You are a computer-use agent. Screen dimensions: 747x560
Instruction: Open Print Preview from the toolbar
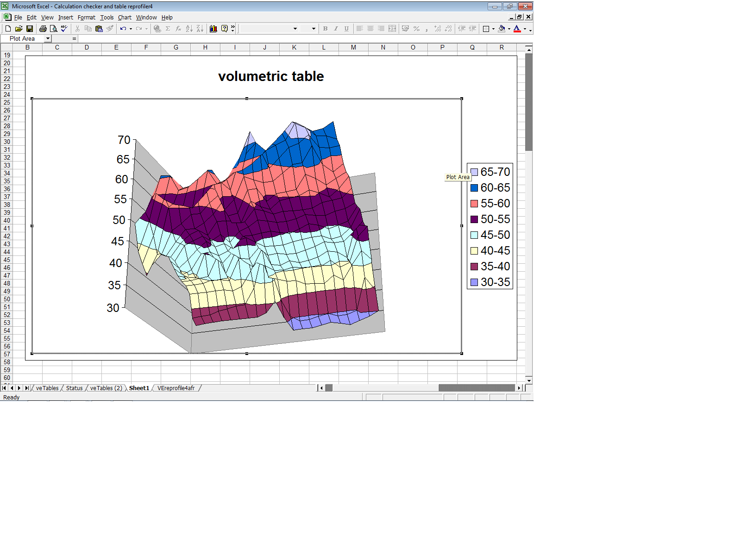[x=54, y=29]
